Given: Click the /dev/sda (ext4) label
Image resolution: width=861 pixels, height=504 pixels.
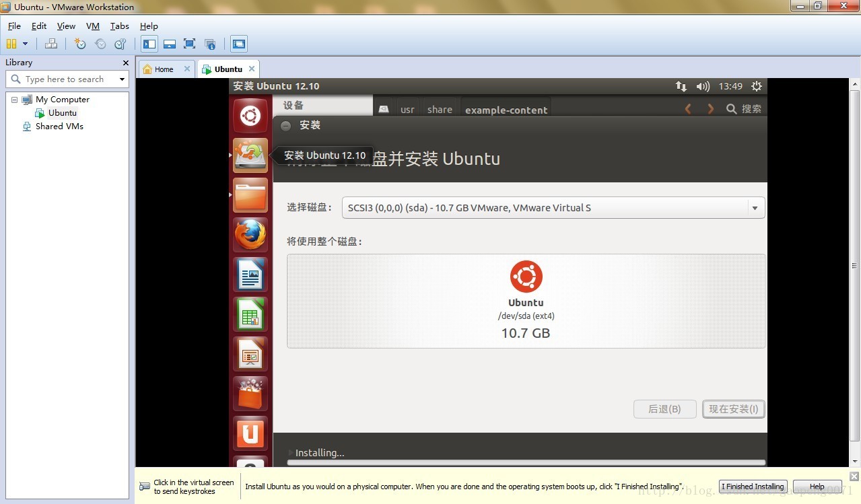Looking at the screenshot, I should click(x=526, y=316).
